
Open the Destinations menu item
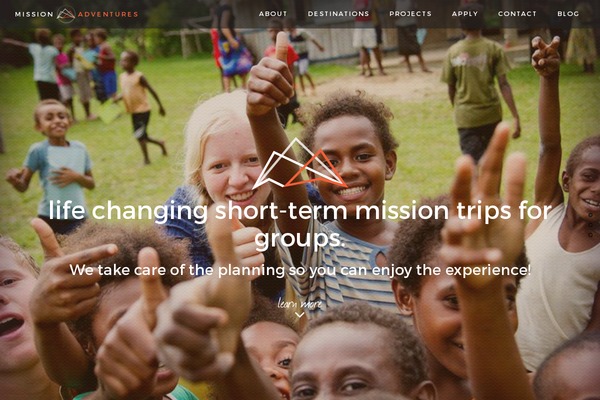point(338,14)
